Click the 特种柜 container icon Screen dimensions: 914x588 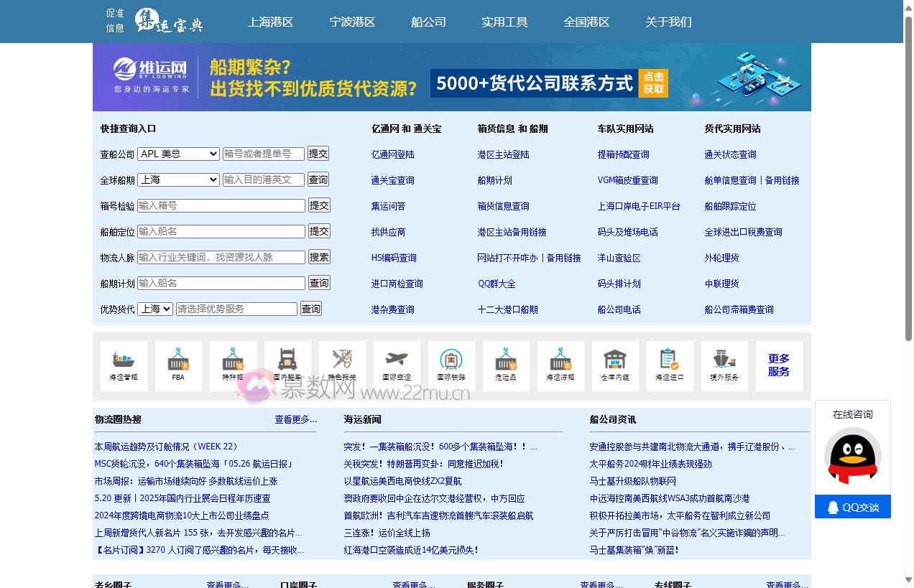pyautogui.click(x=232, y=365)
